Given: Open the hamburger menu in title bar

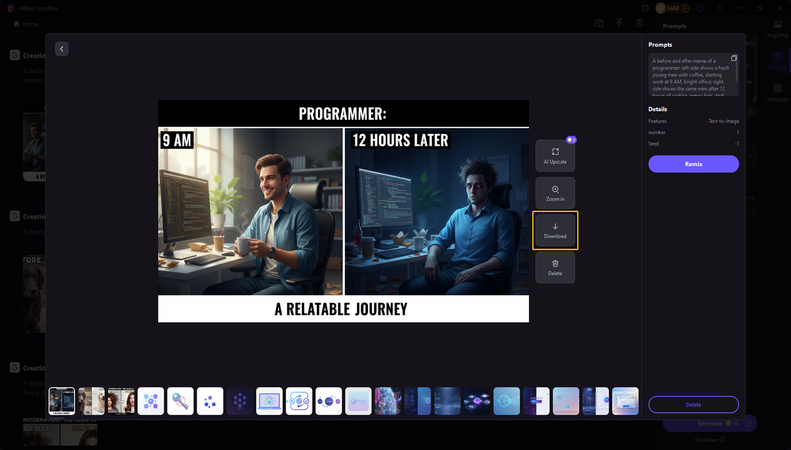Looking at the screenshot, I should [x=720, y=8].
